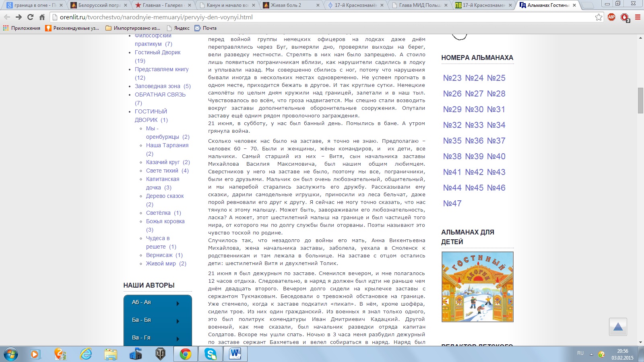Screen dimensions: 644x362
Task: Click the children's almanac cover image
Action: [x=477, y=287]
